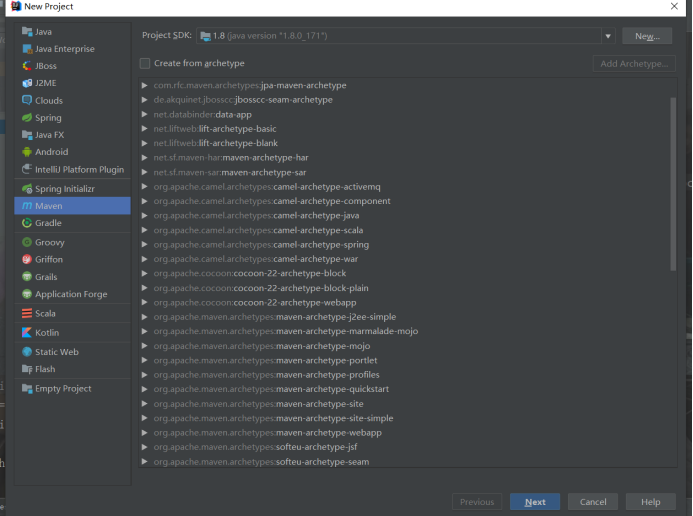Click the Maven m icon

pyautogui.click(x=27, y=206)
